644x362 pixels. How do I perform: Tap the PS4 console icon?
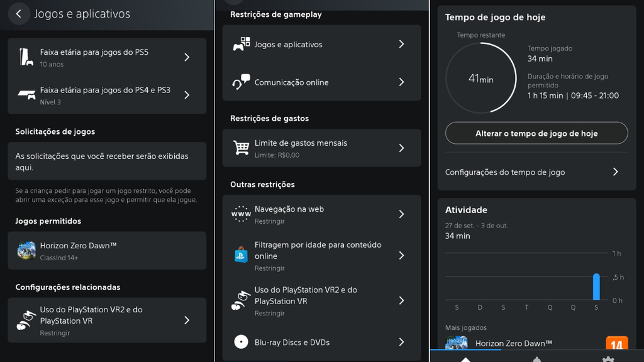(26, 95)
